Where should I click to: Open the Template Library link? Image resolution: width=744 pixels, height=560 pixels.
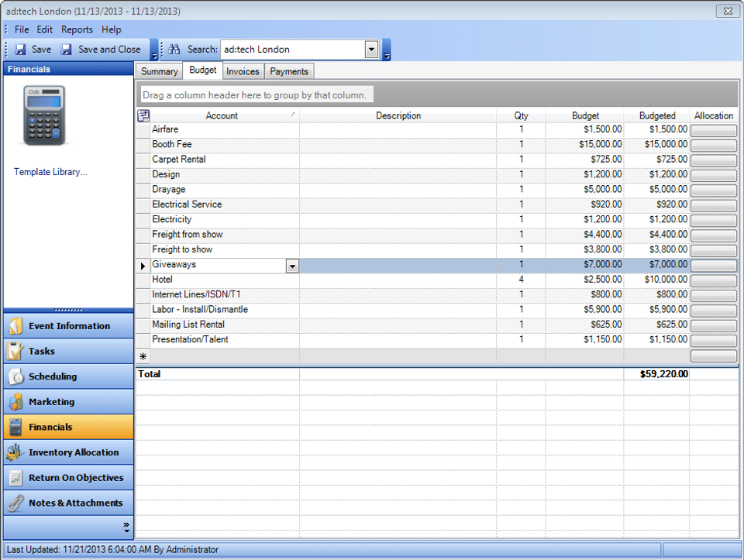coord(50,172)
